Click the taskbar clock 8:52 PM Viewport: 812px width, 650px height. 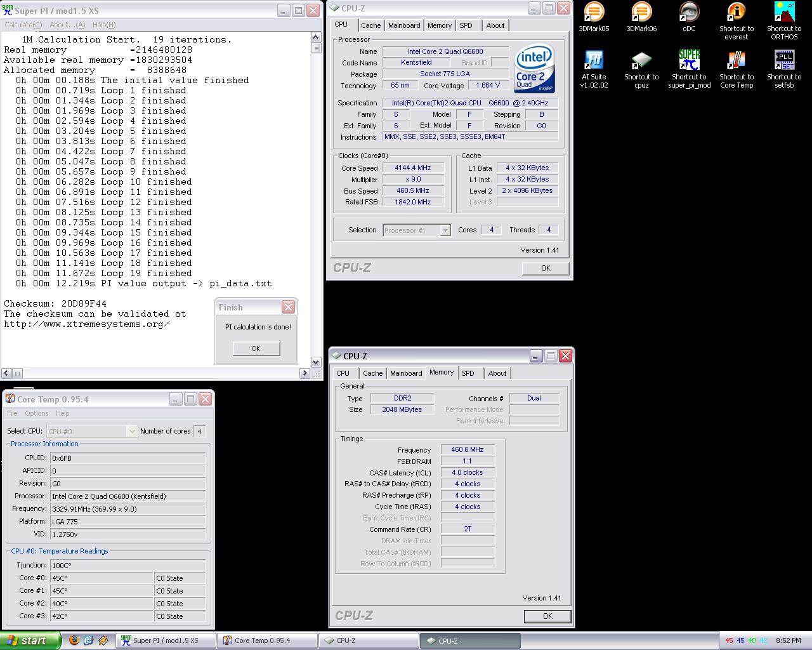[789, 640]
